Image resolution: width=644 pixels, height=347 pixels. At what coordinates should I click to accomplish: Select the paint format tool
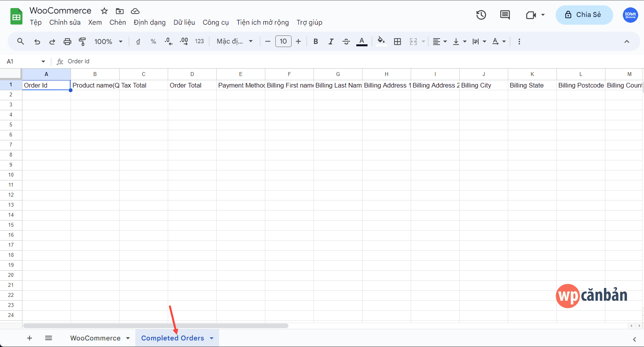pos(82,41)
